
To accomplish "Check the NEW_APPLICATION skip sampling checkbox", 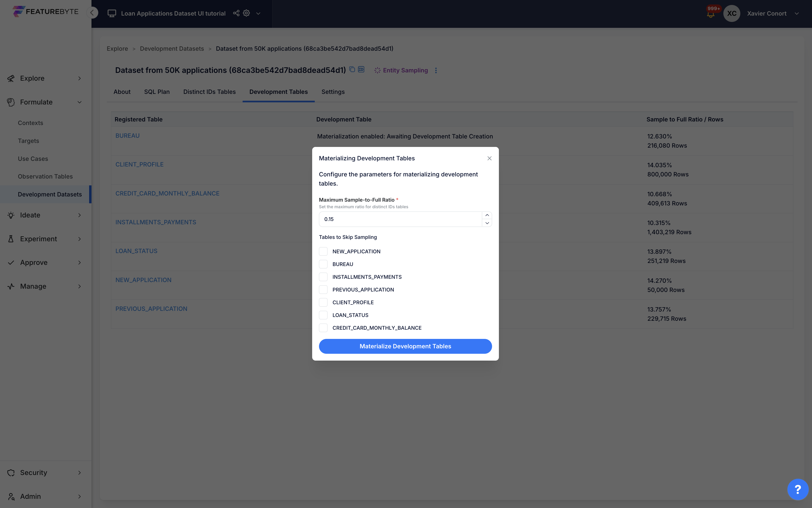I will [323, 251].
